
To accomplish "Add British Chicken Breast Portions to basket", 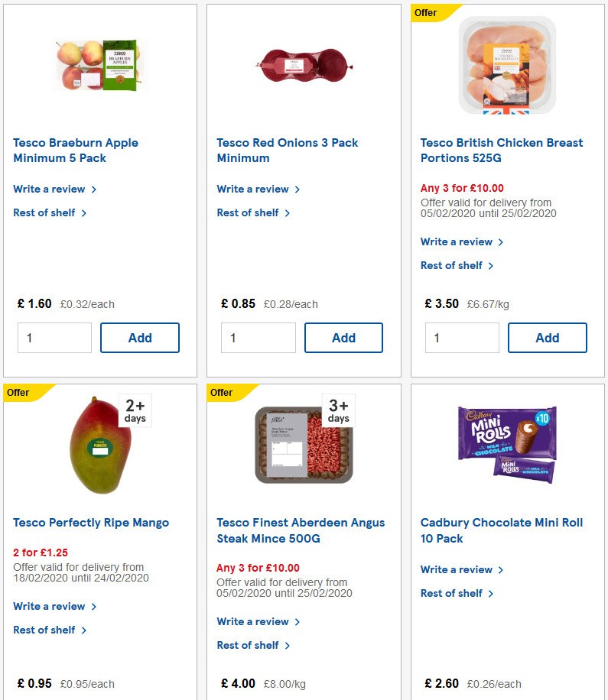I will coord(548,337).
